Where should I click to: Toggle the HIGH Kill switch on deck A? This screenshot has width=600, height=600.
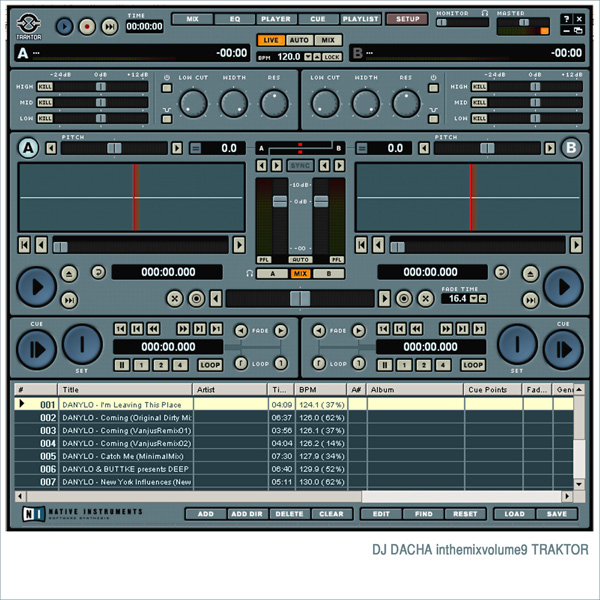(45, 87)
